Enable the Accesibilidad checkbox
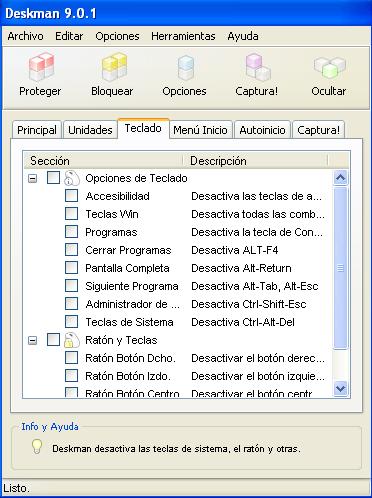The width and height of the screenshot is (372, 498). 71,196
